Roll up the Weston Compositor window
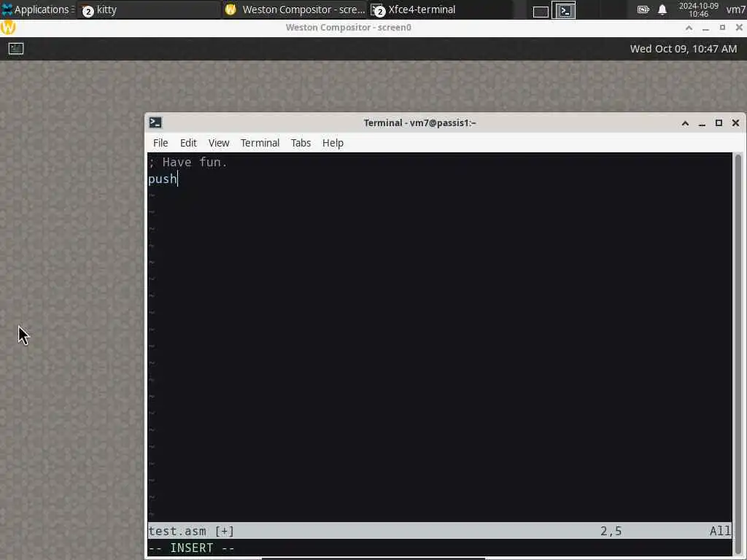 [x=689, y=28]
